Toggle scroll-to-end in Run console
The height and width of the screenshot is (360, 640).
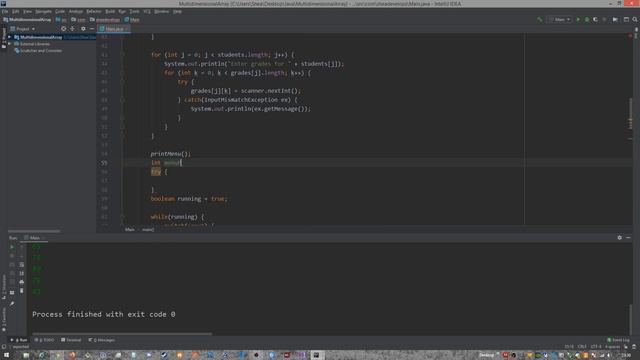coord(22,273)
